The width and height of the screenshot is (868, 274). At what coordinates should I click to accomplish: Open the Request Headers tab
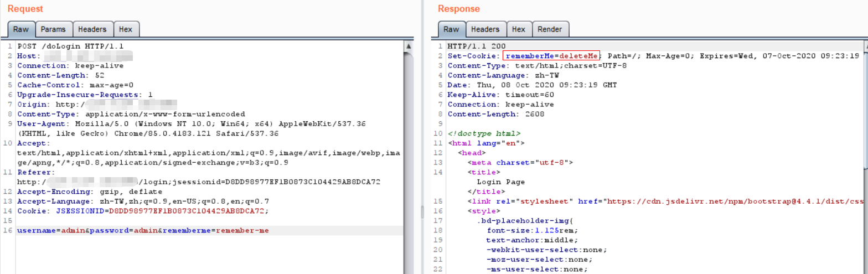pyautogui.click(x=92, y=29)
